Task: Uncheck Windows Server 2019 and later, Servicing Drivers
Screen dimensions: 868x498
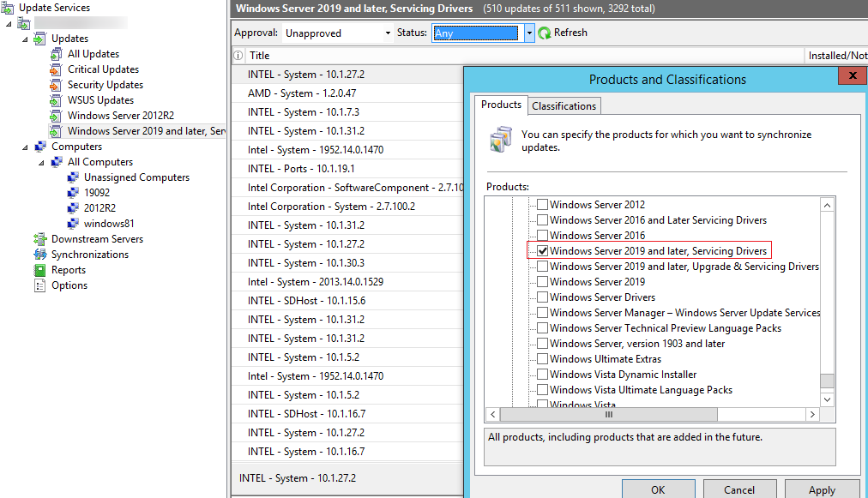Action: [542, 251]
